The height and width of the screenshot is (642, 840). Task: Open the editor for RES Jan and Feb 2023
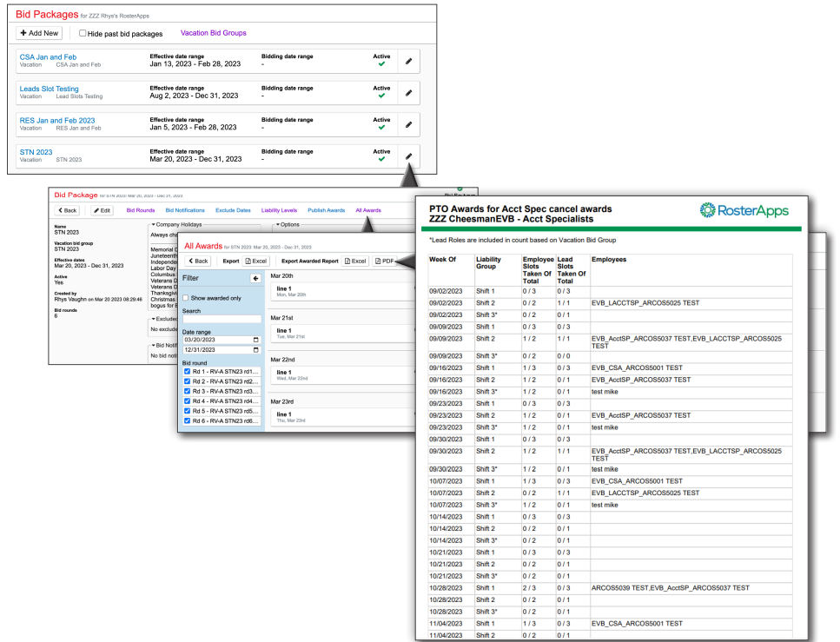409,124
